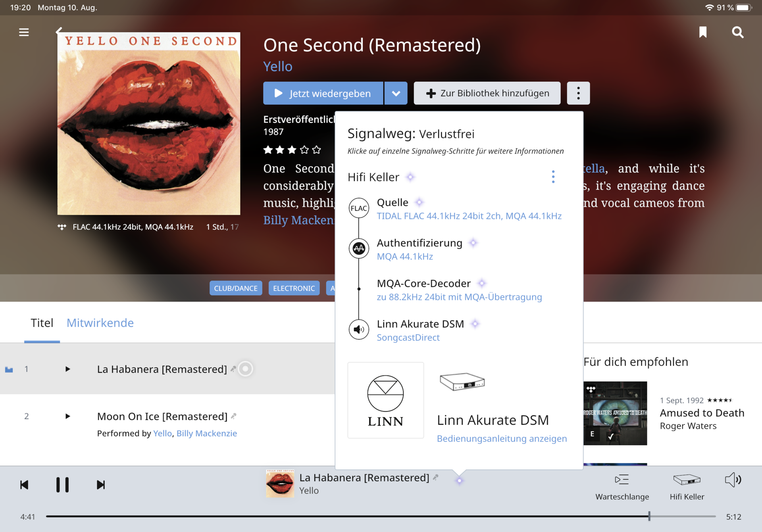Viewport: 762px width, 532px height.
Task: Open the lyrics microphone icon beside Moon On Ice
Action: tap(234, 416)
